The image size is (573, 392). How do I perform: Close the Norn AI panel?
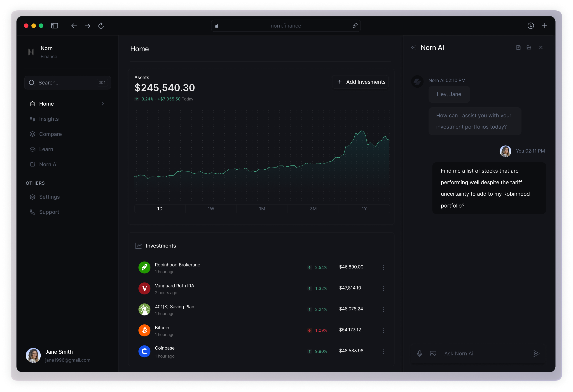[541, 48]
